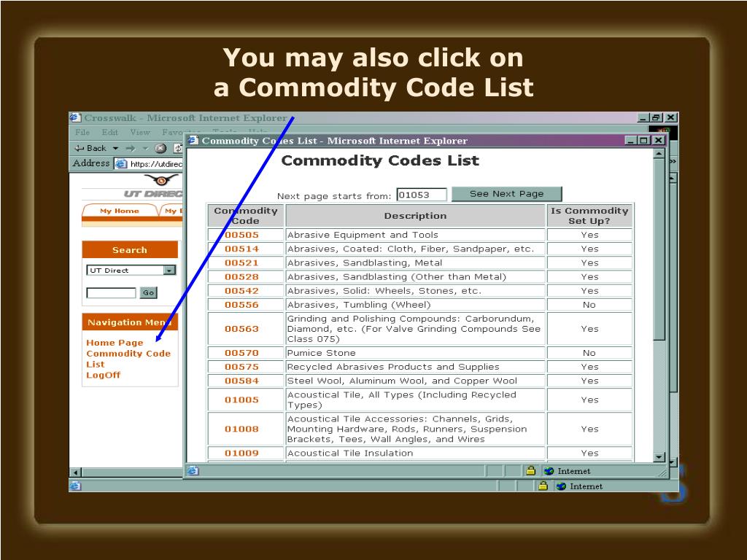
Task: Click IE icon in Commodity Codes title bar
Action: tap(193, 140)
